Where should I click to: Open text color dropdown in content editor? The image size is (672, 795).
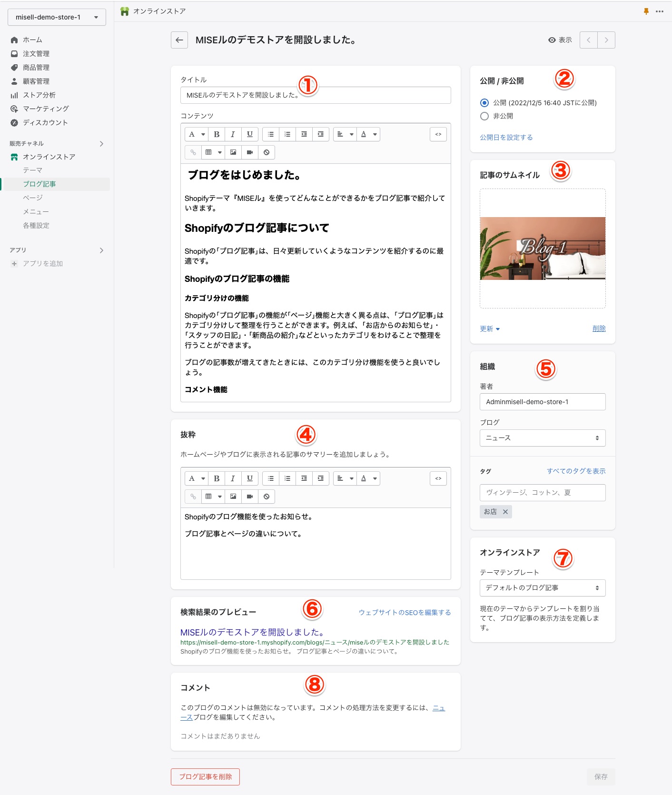pos(368,134)
